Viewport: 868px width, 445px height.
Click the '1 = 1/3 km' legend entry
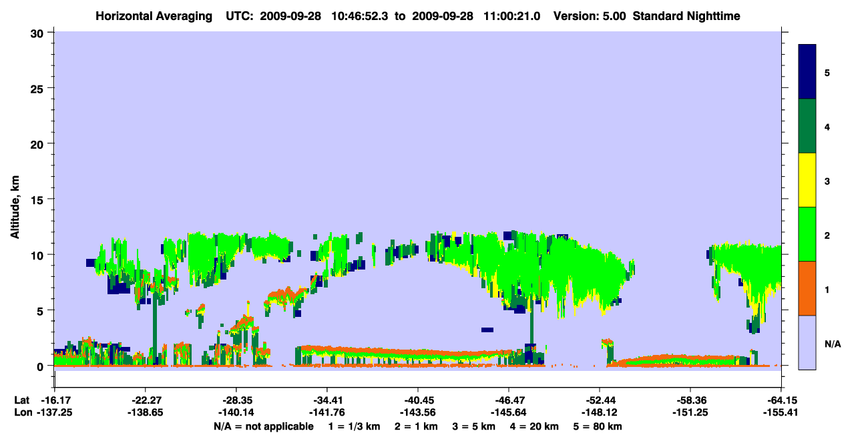pyautogui.click(x=355, y=426)
